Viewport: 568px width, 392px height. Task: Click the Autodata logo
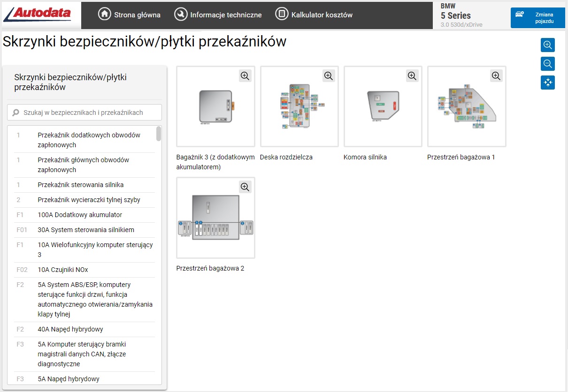(x=37, y=14)
